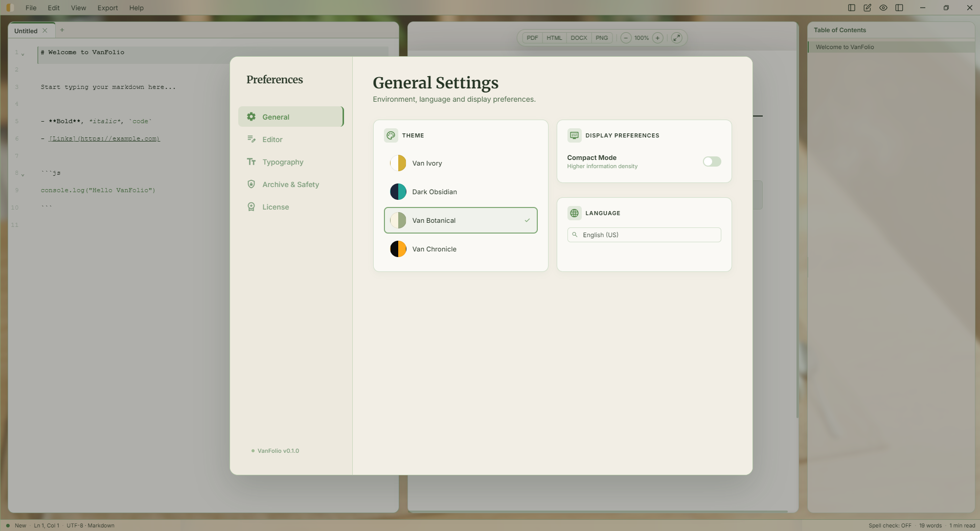Image resolution: width=980 pixels, height=531 pixels.
Task: Export the document as DOCX
Action: point(579,38)
